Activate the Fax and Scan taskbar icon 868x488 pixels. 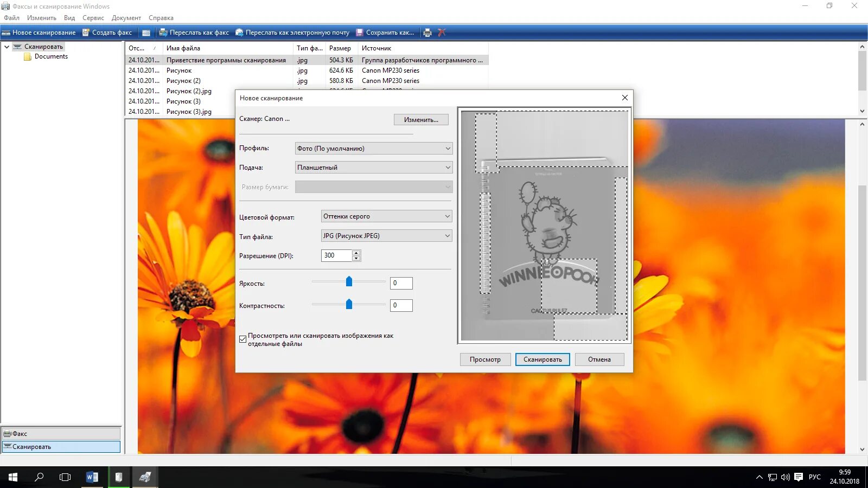[145, 477]
